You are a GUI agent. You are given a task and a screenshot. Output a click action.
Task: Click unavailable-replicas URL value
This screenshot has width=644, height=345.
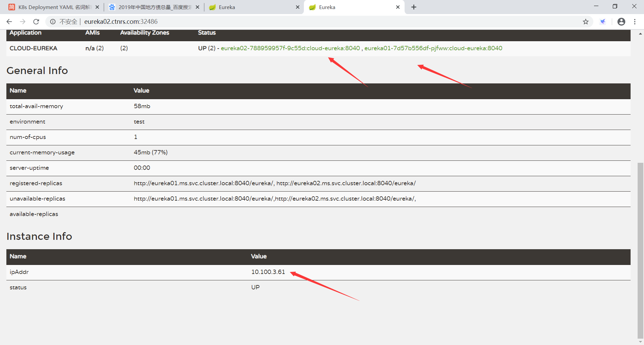click(x=275, y=199)
